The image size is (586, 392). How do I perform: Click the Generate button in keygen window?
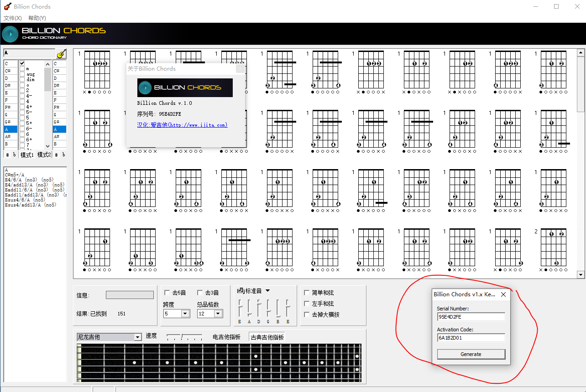point(471,354)
